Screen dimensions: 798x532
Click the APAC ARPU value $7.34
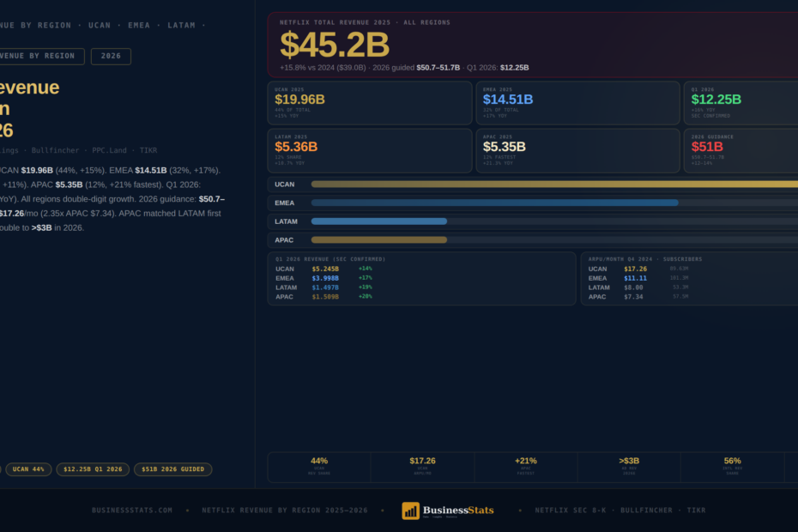[633, 297]
